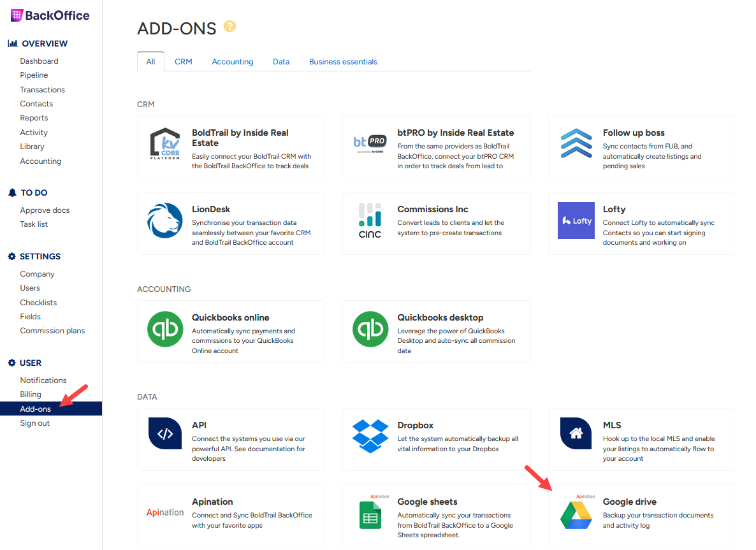Open Activity in the sidebar

(34, 133)
